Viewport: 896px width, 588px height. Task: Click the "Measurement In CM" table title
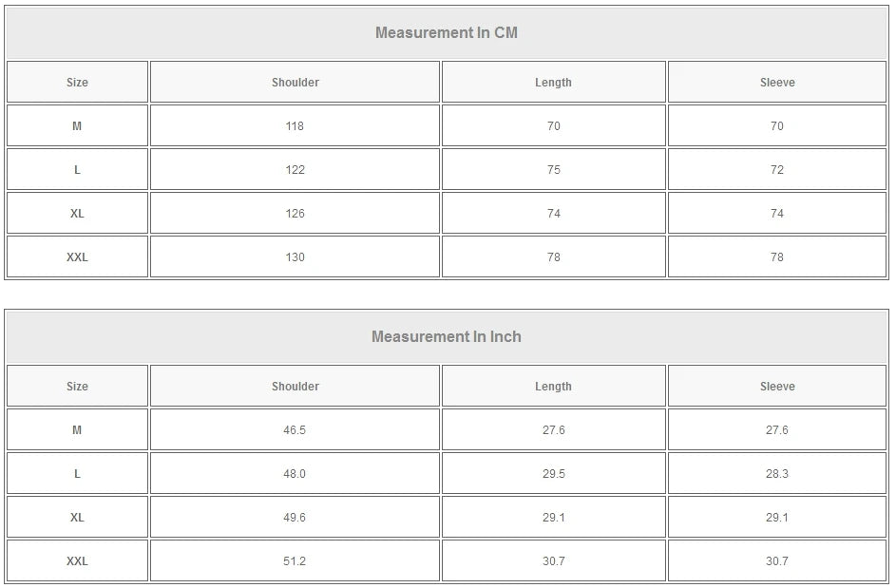[x=447, y=33]
